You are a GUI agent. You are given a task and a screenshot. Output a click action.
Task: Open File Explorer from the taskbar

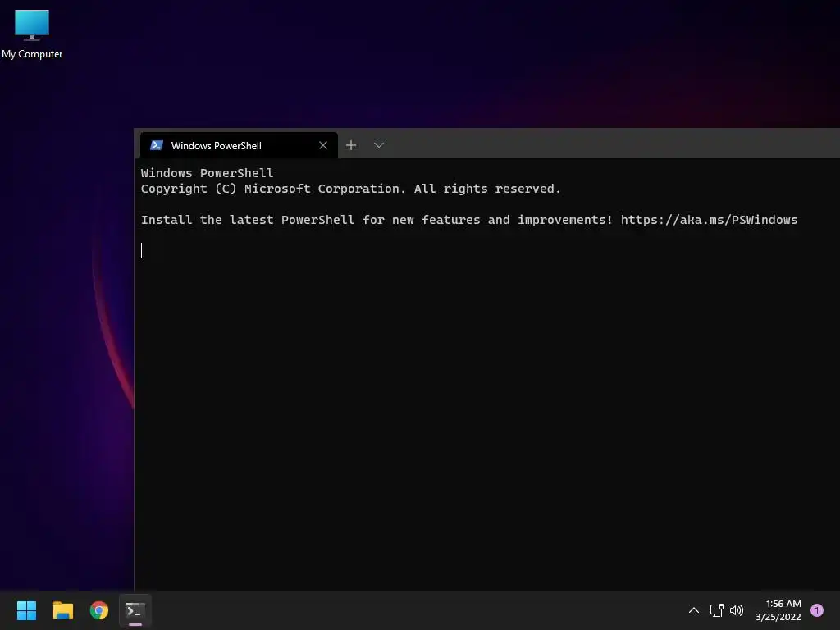(62, 610)
